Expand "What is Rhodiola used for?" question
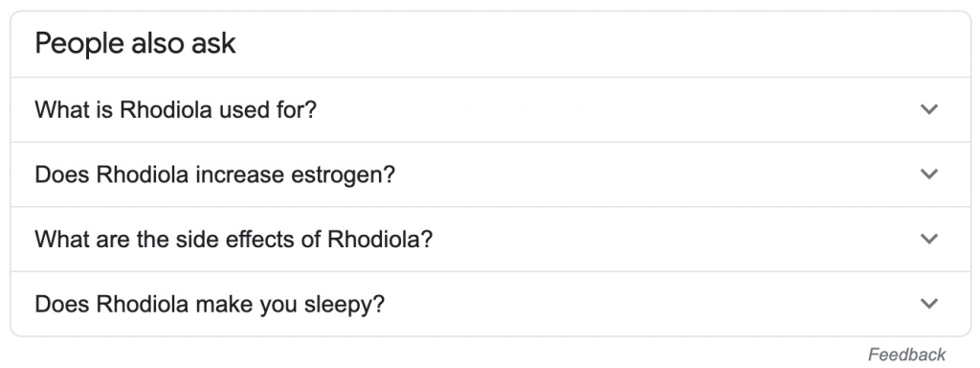The width and height of the screenshot is (980, 368). [491, 110]
